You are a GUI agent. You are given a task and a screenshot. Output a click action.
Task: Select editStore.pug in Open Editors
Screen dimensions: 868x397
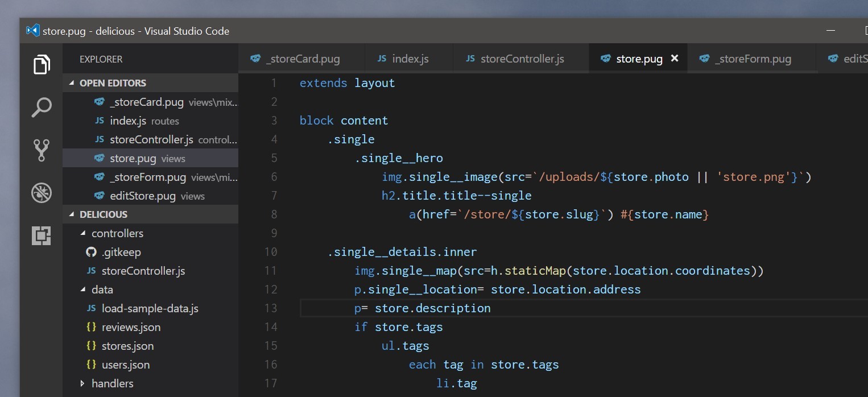click(x=142, y=196)
